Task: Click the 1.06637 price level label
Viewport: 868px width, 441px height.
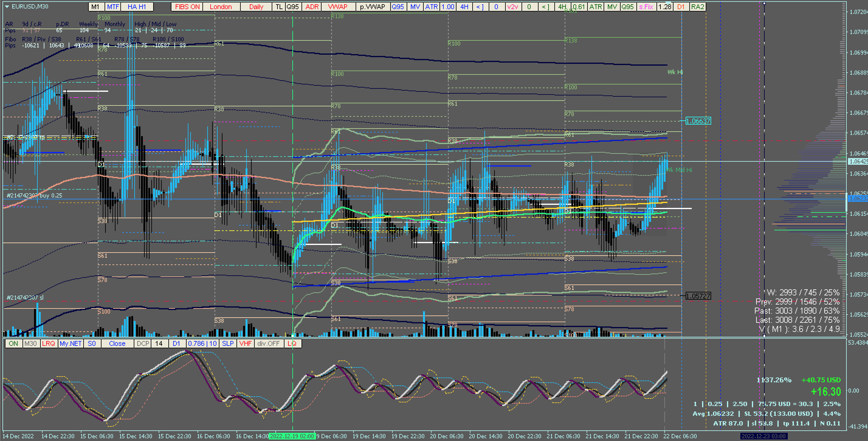Action: (698, 121)
